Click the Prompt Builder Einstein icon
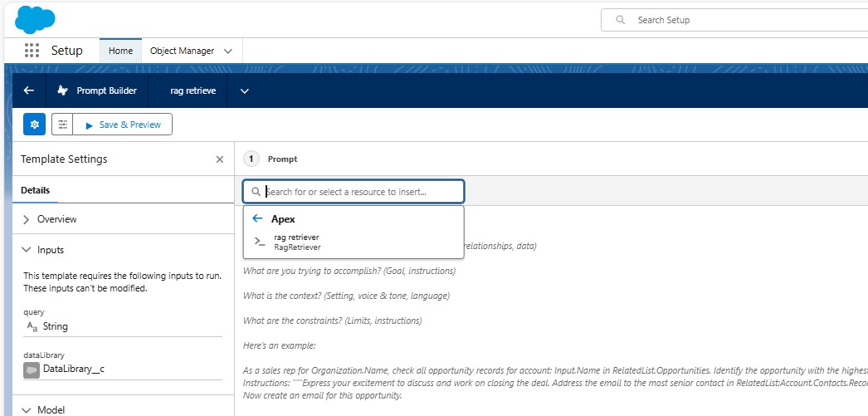The image size is (868, 416). click(x=63, y=91)
